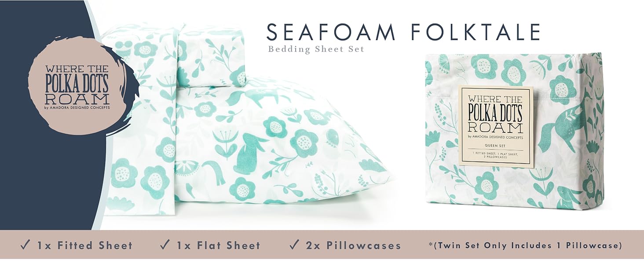Click the Amadora Designed Concepts text in the round logo
The width and height of the screenshot is (644, 264).
(x=77, y=107)
